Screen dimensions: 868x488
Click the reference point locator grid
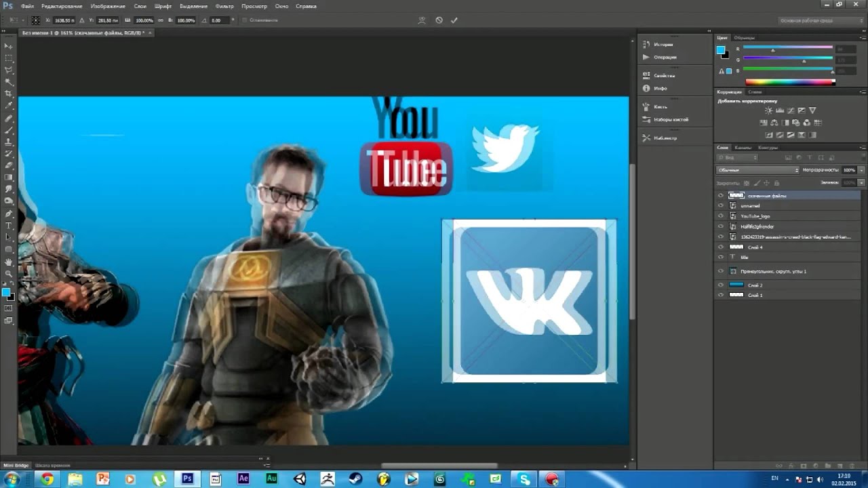35,20
